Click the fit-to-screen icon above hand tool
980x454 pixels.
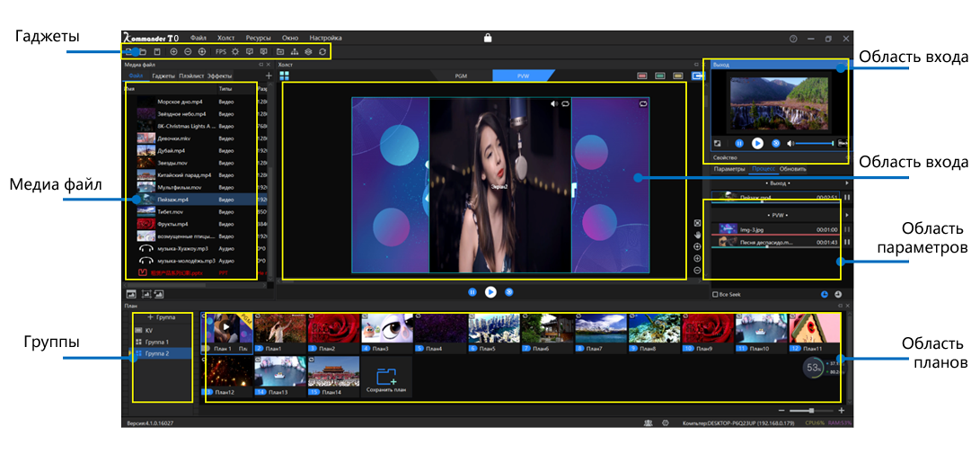point(698,223)
